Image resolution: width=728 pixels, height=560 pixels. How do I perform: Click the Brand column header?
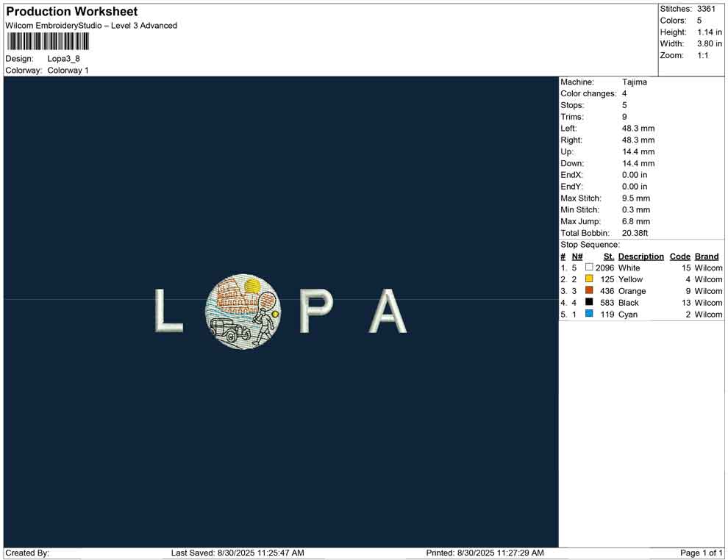pos(707,256)
